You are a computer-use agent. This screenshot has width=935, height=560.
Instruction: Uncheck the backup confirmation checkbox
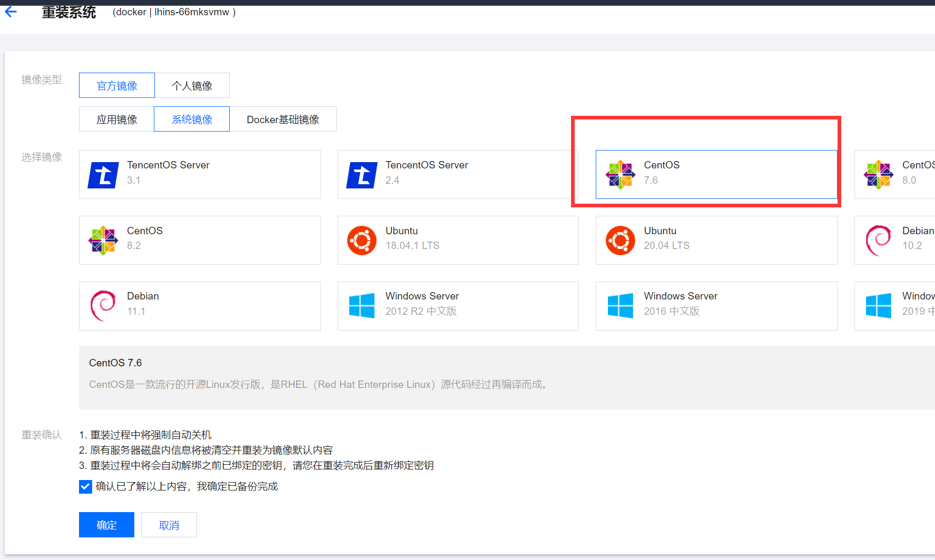point(85,487)
